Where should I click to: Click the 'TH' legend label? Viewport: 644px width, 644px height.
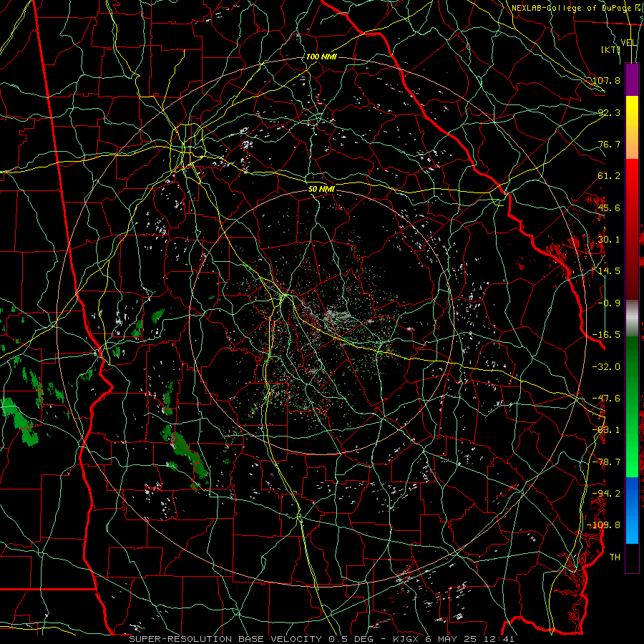tap(615, 557)
